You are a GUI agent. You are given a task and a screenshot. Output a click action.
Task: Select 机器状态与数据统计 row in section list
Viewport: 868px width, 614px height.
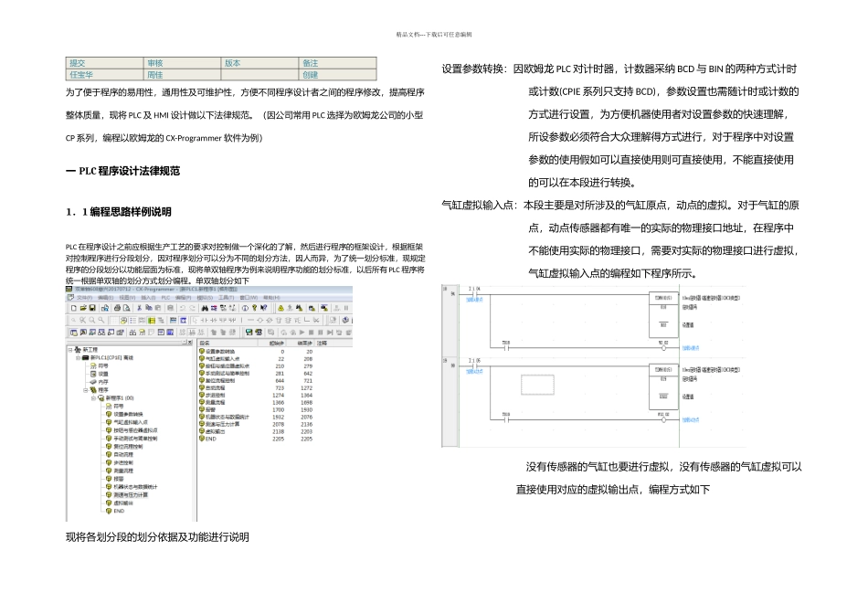(257, 417)
